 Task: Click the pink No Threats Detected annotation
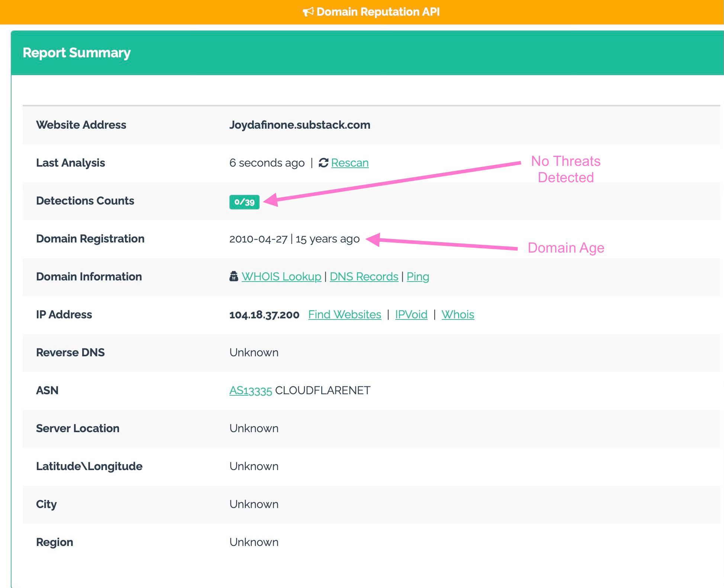(565, 169)
